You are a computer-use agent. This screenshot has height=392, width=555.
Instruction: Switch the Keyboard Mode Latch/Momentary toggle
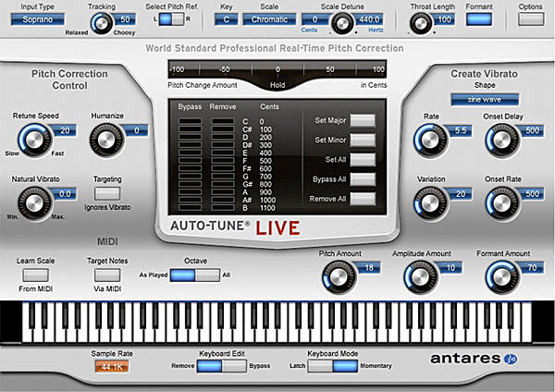tap(332, 366)
